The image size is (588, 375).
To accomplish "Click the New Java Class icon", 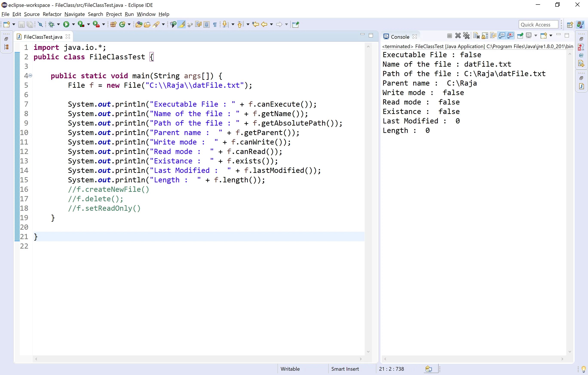I will click(122, 25).
